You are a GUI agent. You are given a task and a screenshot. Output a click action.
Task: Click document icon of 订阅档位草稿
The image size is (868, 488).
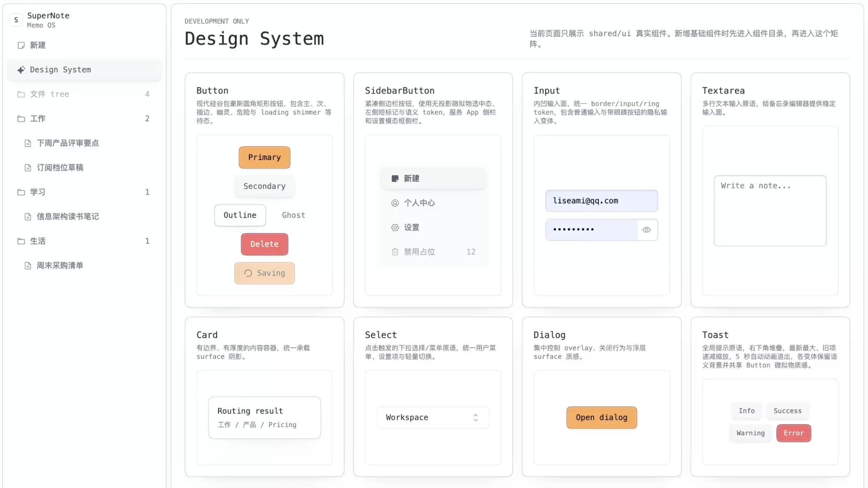(28, 168)
